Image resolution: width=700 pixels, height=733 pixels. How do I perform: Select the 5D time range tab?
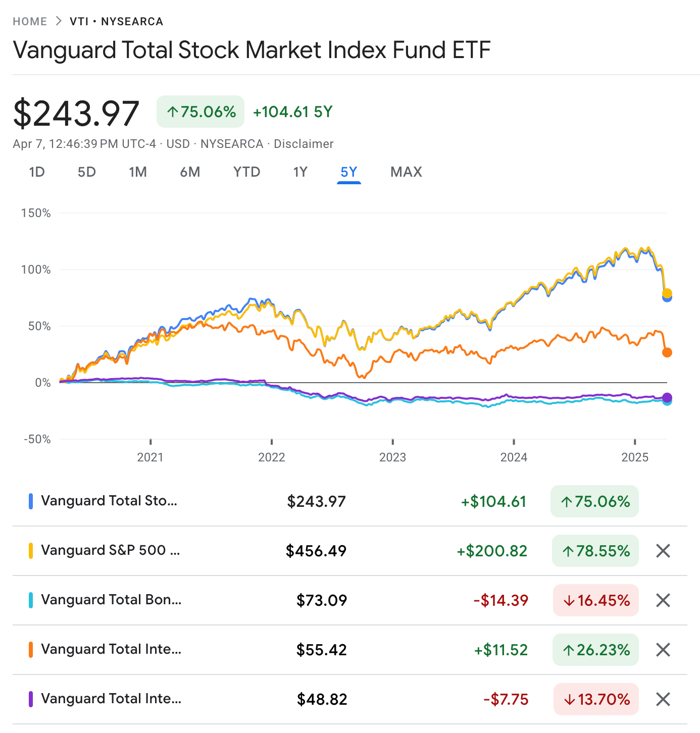click(87, 172)
